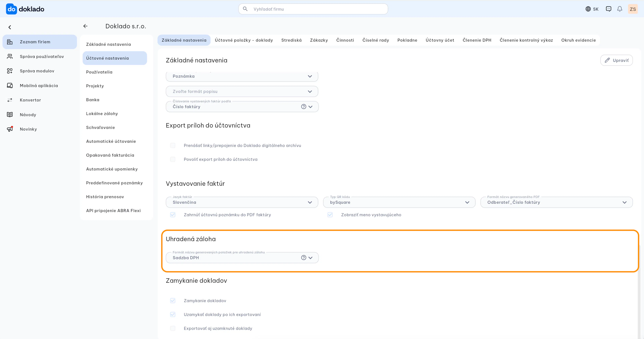
Task: Click the Správa používateľov people icon
Action: point(10,56)
